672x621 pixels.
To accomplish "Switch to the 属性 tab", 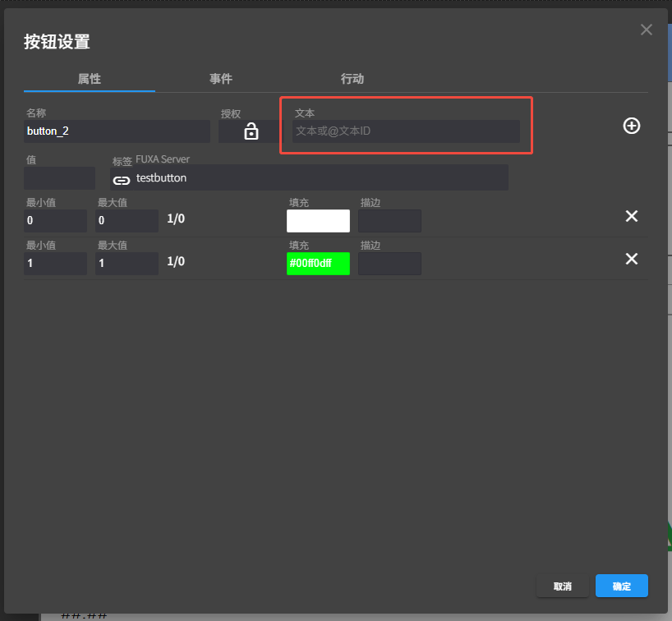I will [90, 79].
